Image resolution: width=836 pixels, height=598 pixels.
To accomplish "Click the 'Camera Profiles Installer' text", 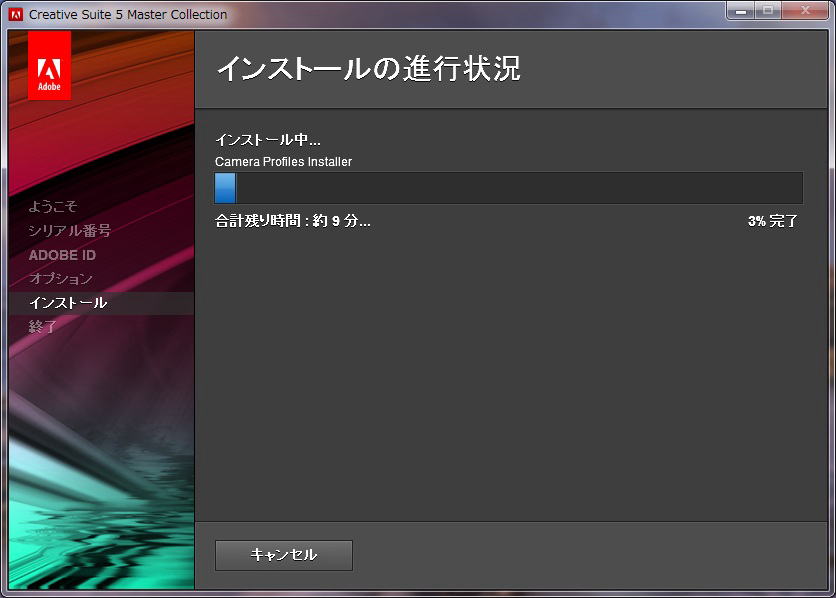I will [284, 161].
